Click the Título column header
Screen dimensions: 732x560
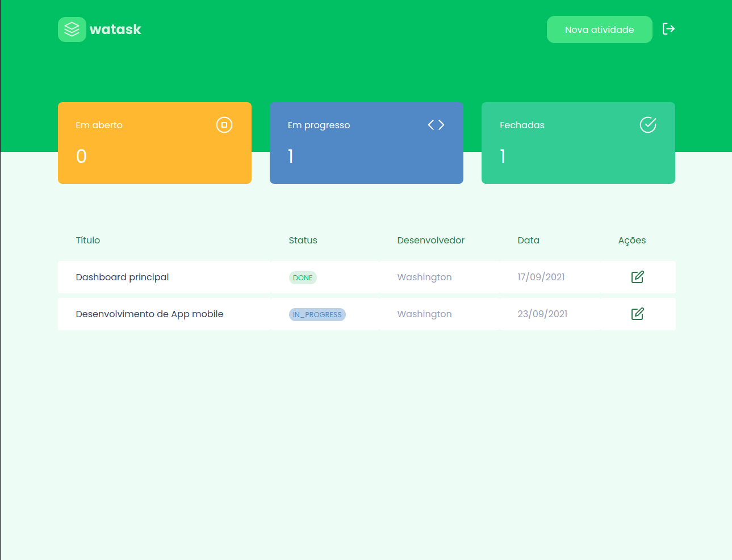88,240
